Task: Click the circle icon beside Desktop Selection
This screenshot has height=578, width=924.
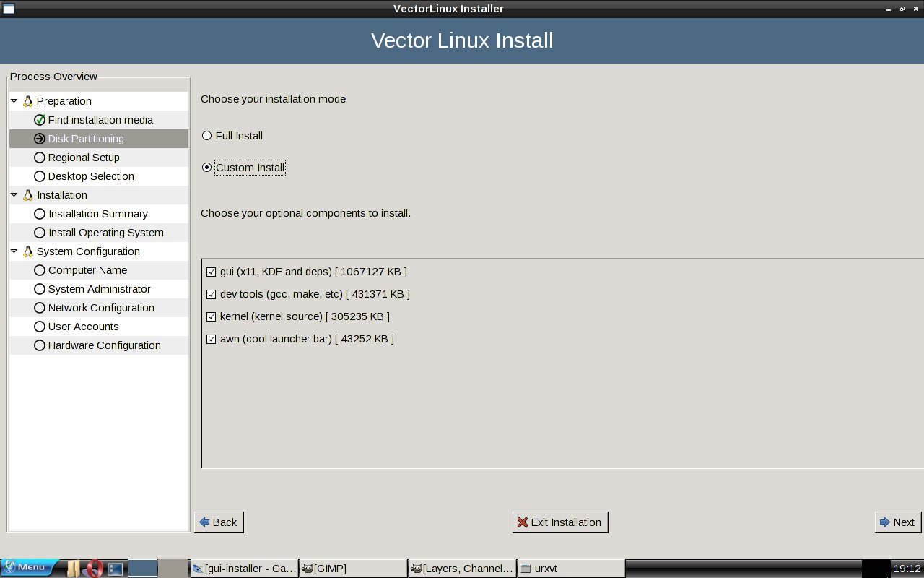Action: (x=40, y=176)
